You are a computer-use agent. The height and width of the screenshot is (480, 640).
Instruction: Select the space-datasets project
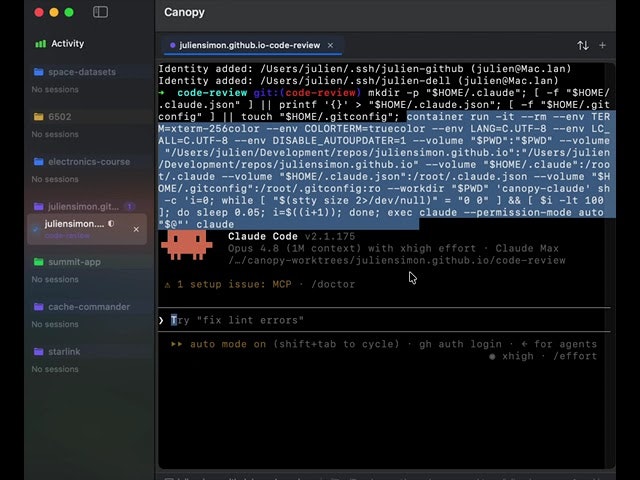pos(82,72)
